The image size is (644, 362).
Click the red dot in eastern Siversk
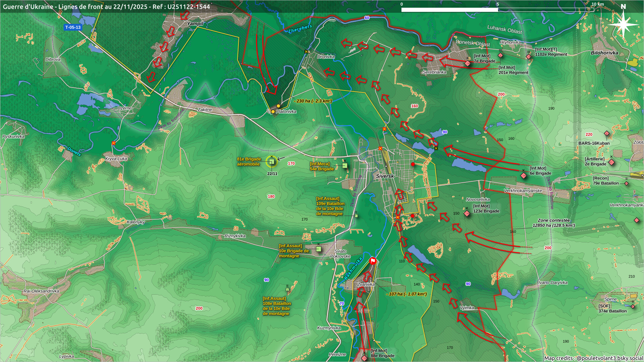413,164
